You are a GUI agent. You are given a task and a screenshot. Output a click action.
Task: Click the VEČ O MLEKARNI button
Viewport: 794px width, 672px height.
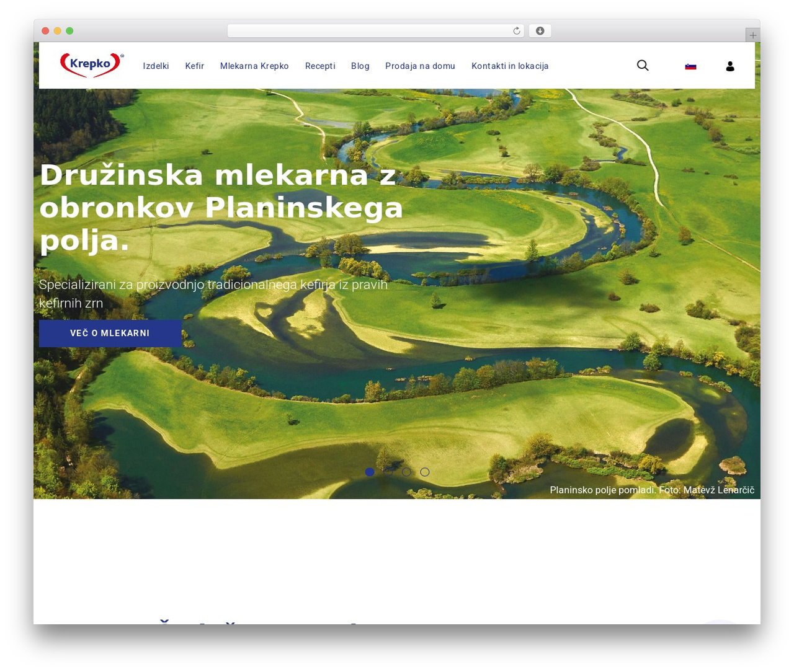pyautogui.click(x=110, y=334)
